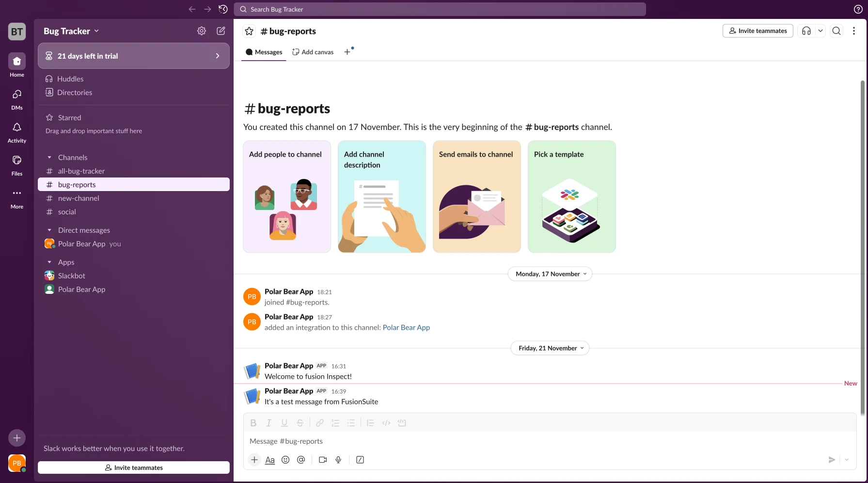Expand the Bug Tracker workspace menu
This screenshot has width=868, height=483.
71,31
